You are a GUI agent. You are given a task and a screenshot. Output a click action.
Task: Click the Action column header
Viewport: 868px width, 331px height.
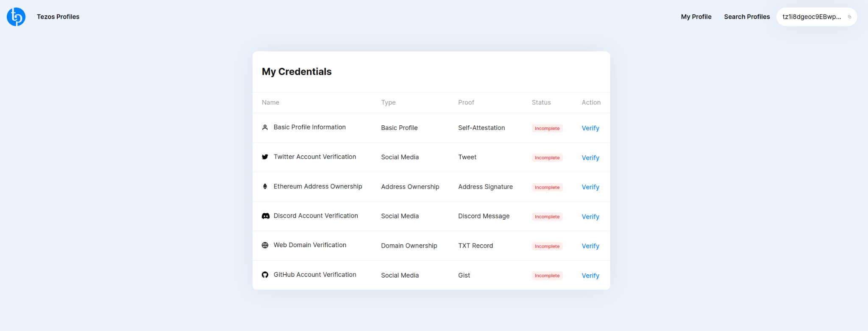pyautogui.click(x=591, y=102)
